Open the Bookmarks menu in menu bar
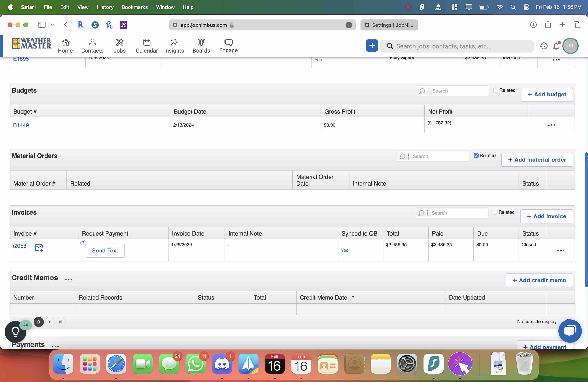 tap(134, 7)
